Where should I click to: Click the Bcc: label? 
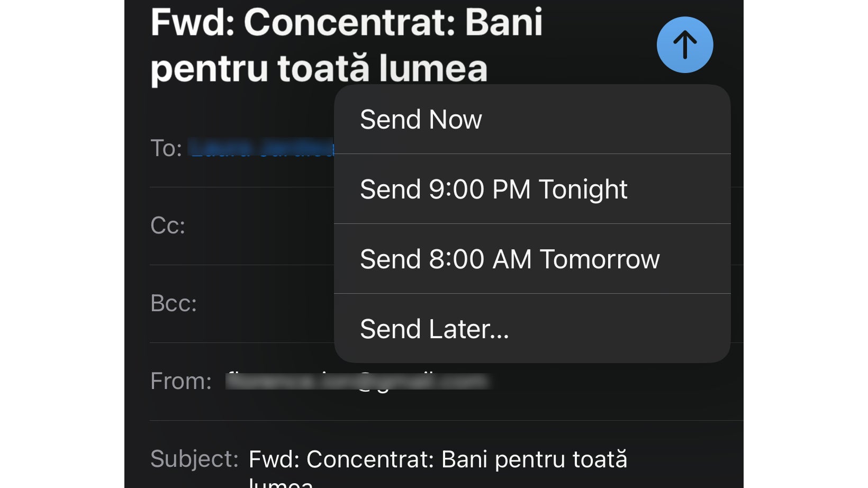tap(174, 304)
